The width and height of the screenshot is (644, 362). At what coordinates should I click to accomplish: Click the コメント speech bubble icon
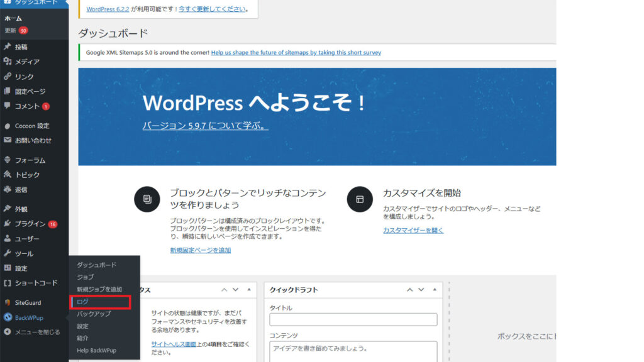click(x=8, y=106)
